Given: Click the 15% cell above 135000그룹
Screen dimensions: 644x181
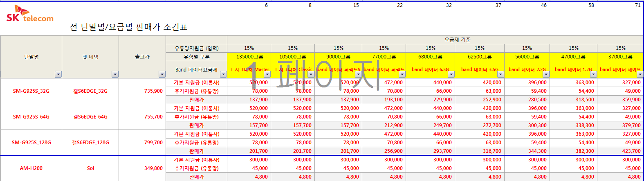Looking at the screenshot, I should 249,48.
